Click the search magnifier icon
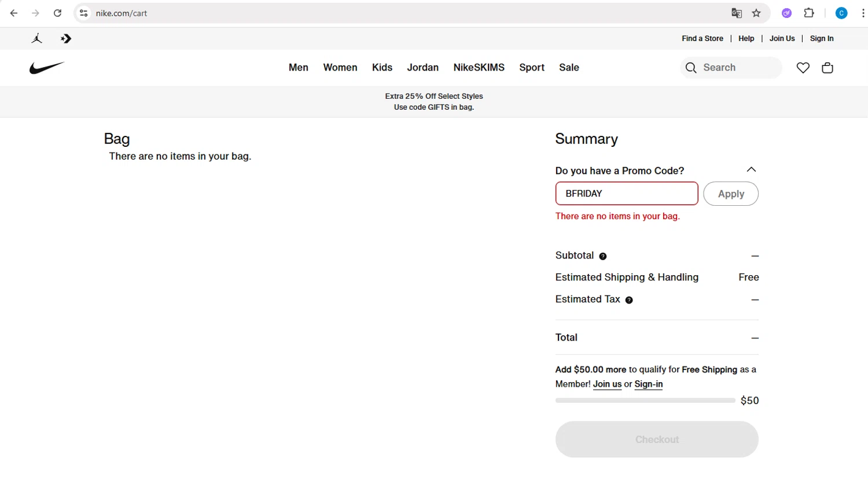This screenshot has height=496, width=868. click(691, 68)
